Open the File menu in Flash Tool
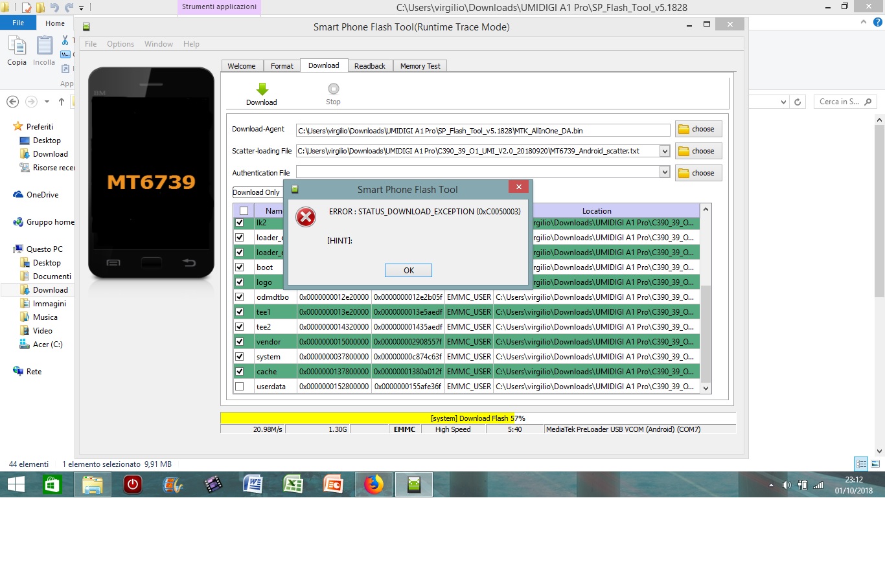The height and width of the screenshot is (588, 885). (x=91, y=44)
